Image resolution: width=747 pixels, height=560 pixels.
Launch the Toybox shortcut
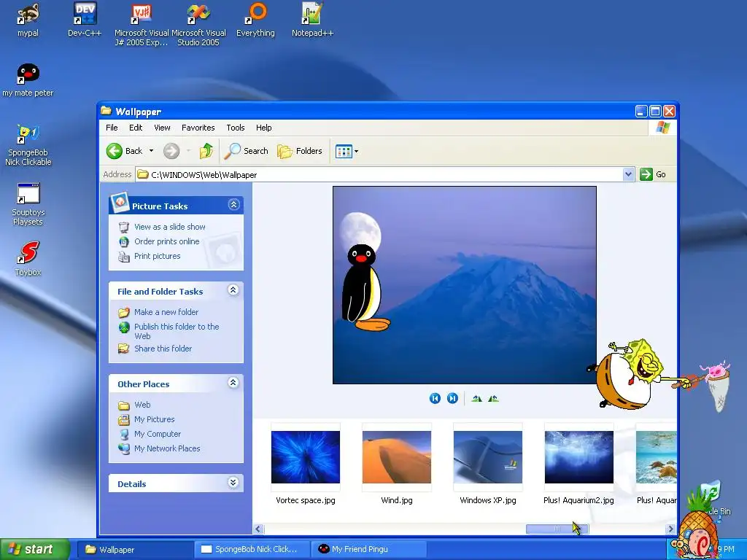pos(28,259)
